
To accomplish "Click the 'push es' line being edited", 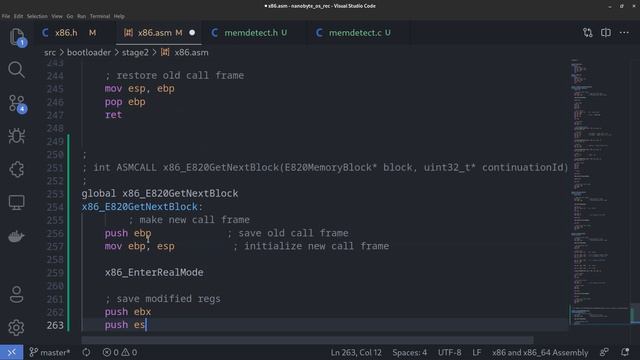I will tap(125, 325).
